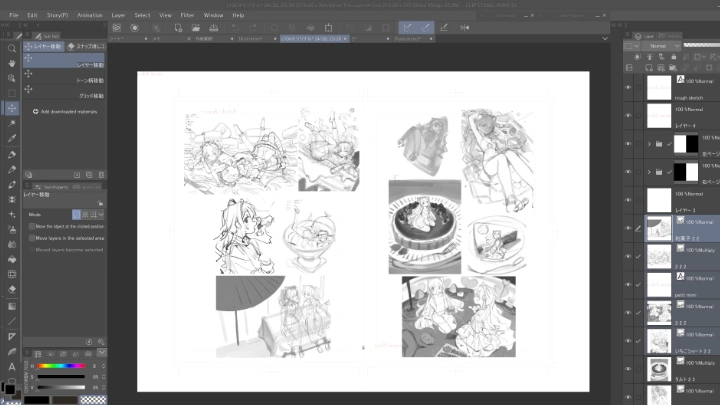Screen dimensions: 720x405
Task: Click the Redo arrow
Action: [x=253, y=28]
